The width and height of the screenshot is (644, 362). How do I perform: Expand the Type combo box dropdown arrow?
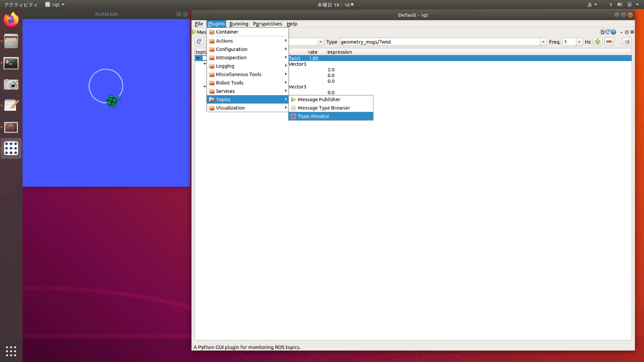coord(543,42)
